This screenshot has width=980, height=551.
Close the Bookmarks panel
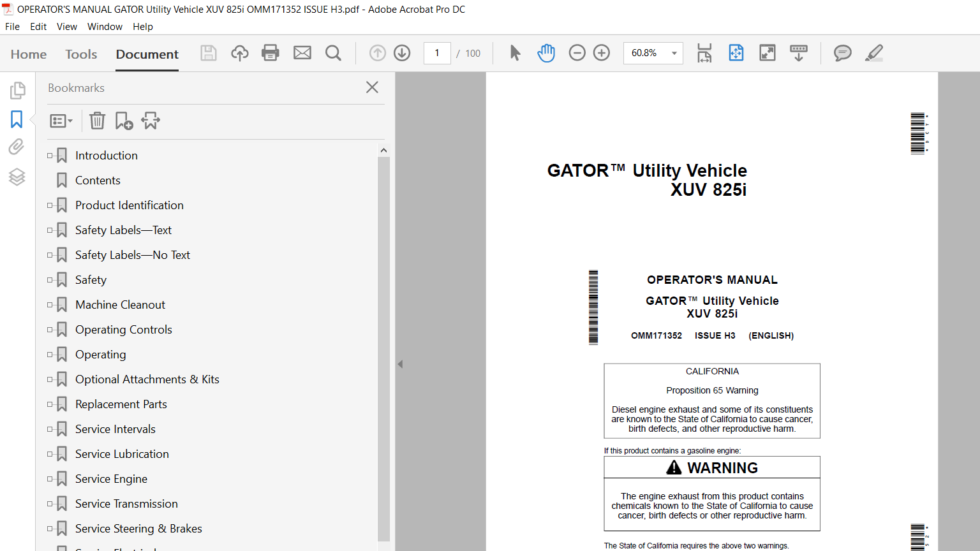click(x=373, y=87)
